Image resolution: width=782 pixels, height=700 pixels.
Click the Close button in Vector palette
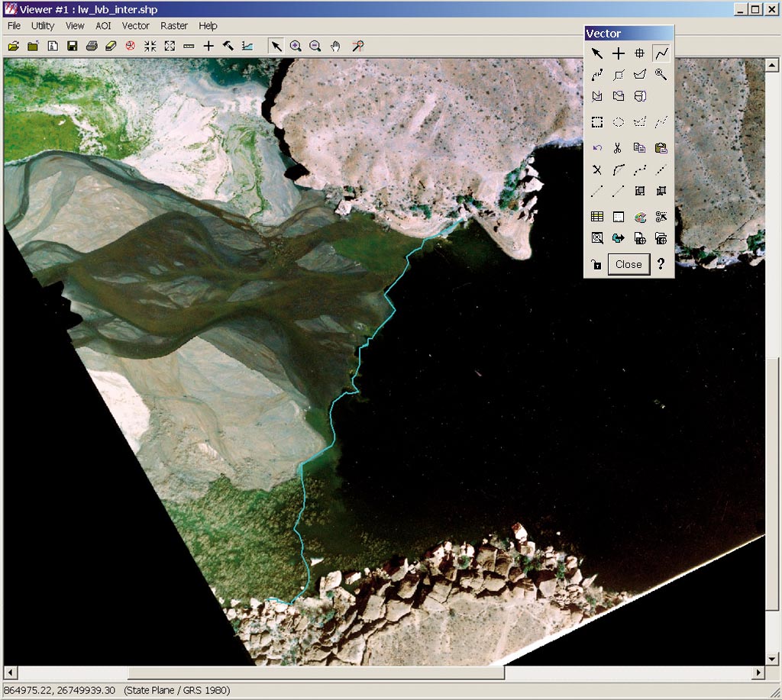coord(629,264)
